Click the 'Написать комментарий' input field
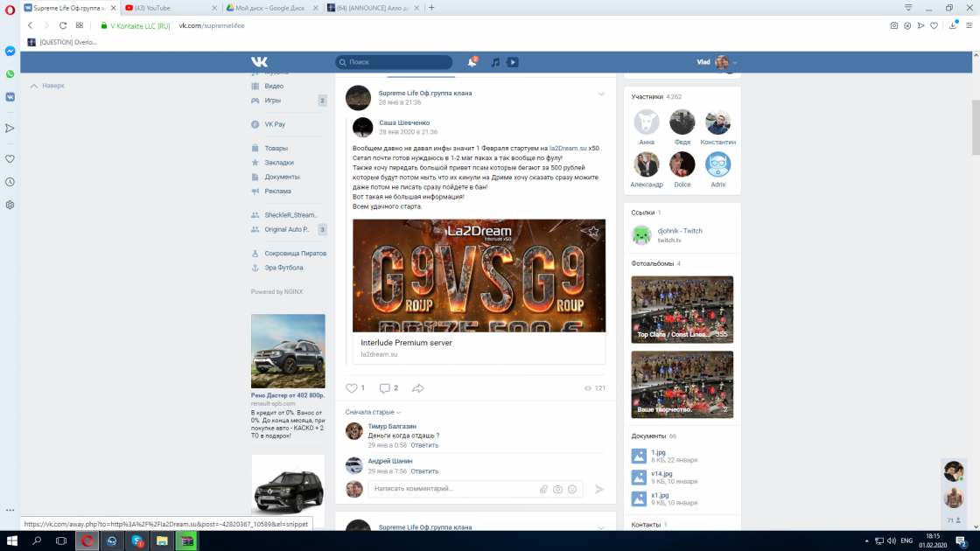 pos(451,489)
